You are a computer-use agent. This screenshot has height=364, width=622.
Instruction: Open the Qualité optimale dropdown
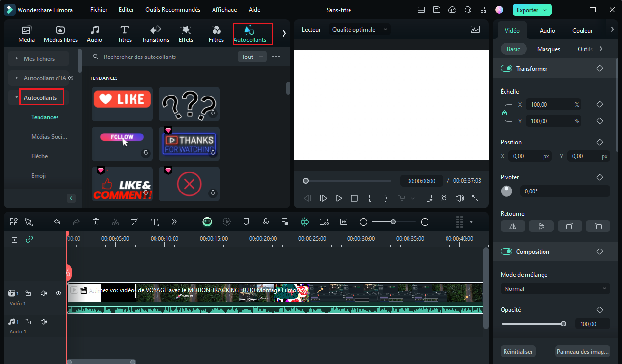point(360,30)
